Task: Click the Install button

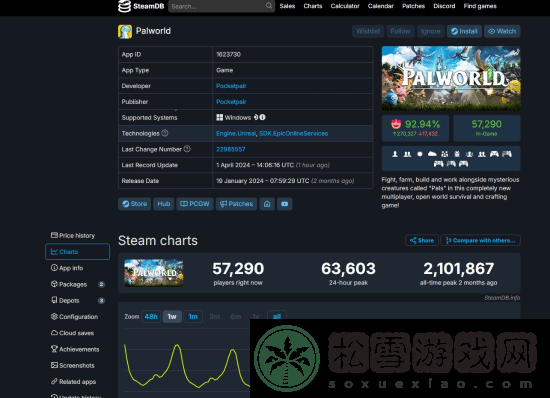Action: [464, 31]
